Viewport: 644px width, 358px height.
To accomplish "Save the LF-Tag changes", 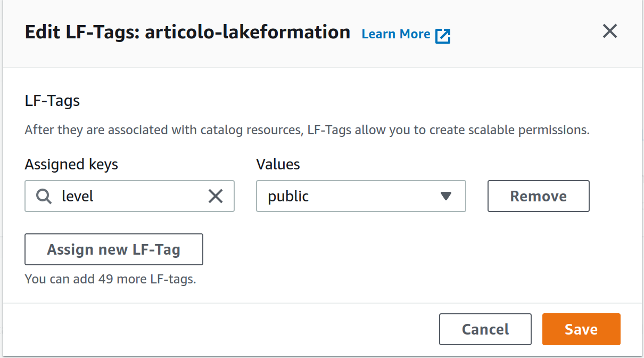I will (x=581, y=329).
